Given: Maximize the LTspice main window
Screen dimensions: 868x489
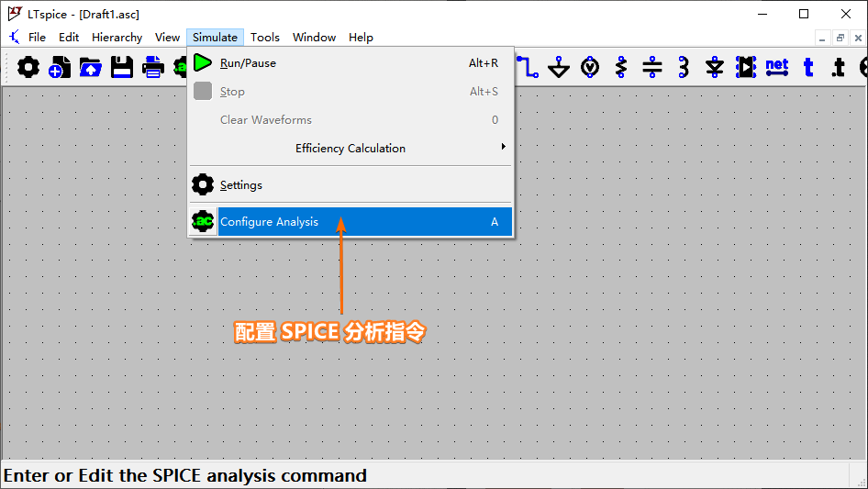Looking at the screenshot, I should pos(804,14).
